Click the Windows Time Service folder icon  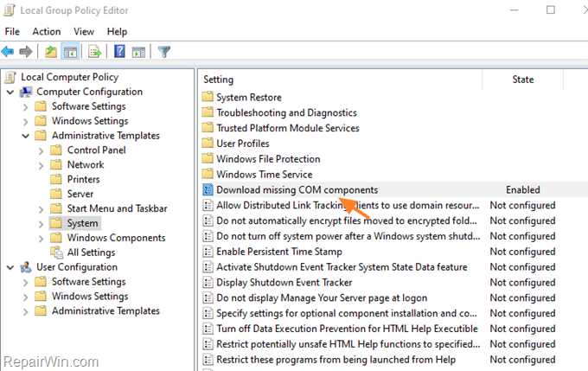(x=208, y=174)
